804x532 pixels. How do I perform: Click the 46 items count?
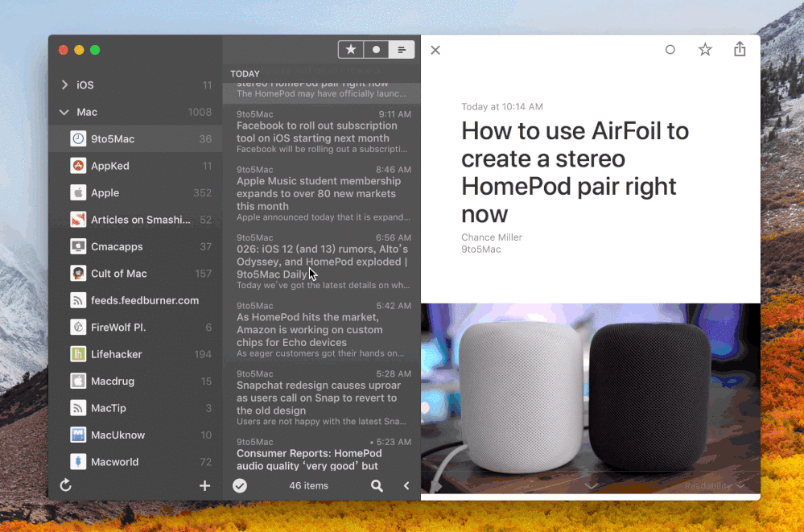pyautogui.click(x=309, y=486)
